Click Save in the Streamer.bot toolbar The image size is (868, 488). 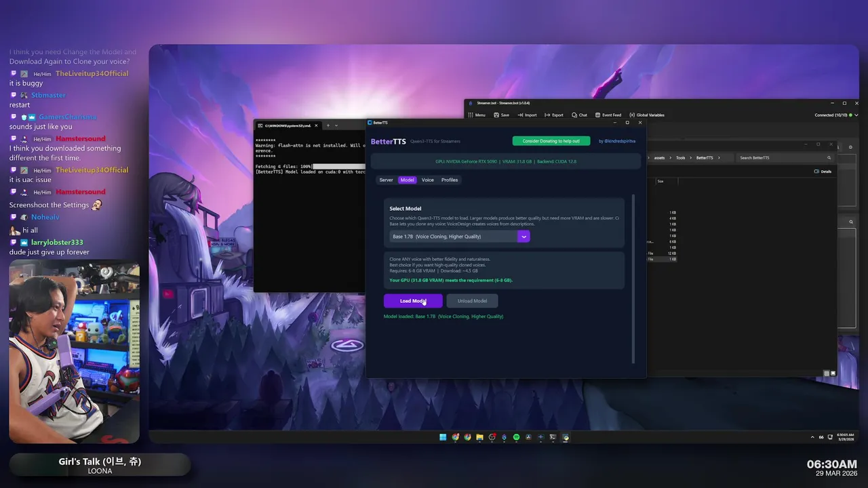[x=502, y=115]
